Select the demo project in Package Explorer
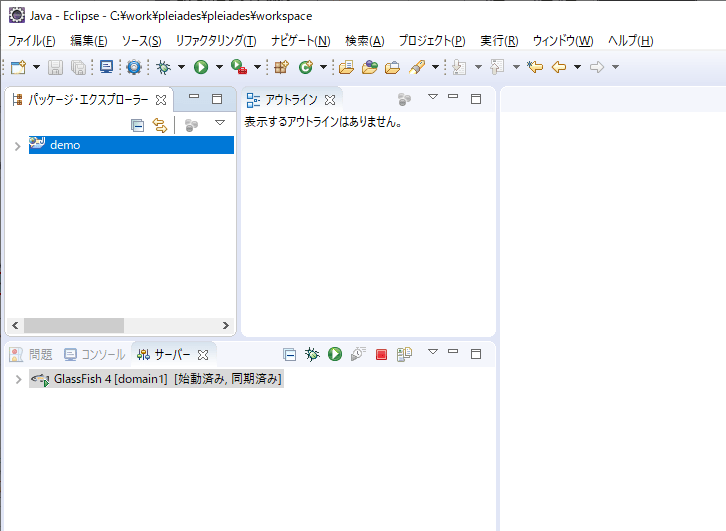Viewport: 726px width, 531px height. tap(65, 145)
